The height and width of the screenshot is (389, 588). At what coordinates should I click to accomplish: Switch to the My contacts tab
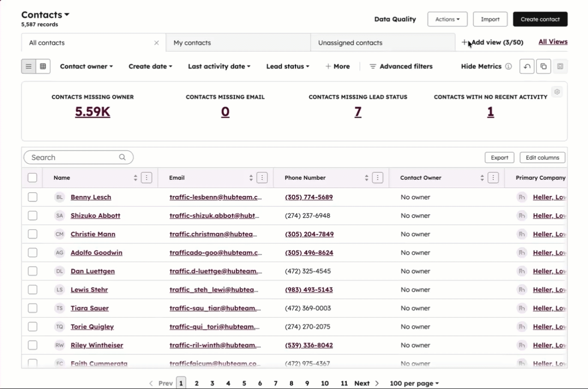pyautogui.click(x=192, y=43)
